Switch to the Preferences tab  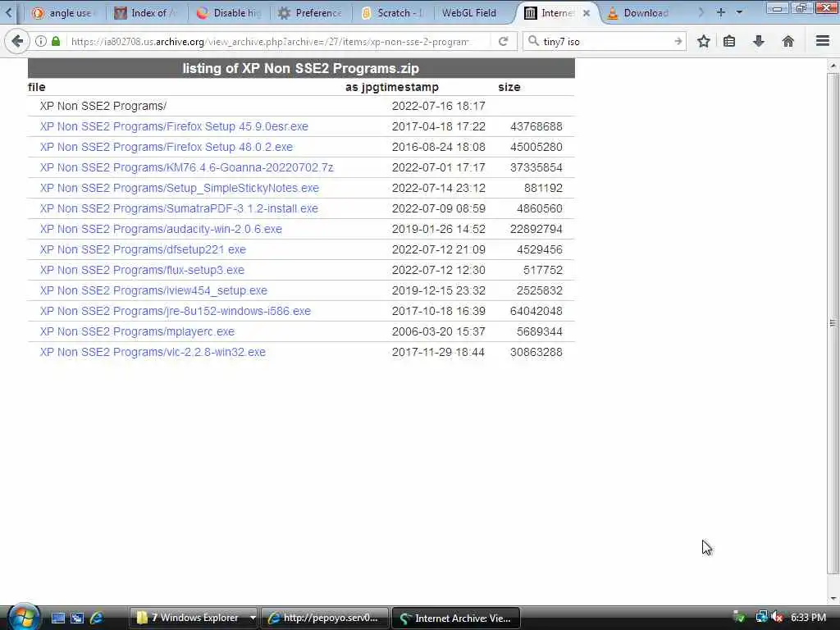(x=311, y=13)
